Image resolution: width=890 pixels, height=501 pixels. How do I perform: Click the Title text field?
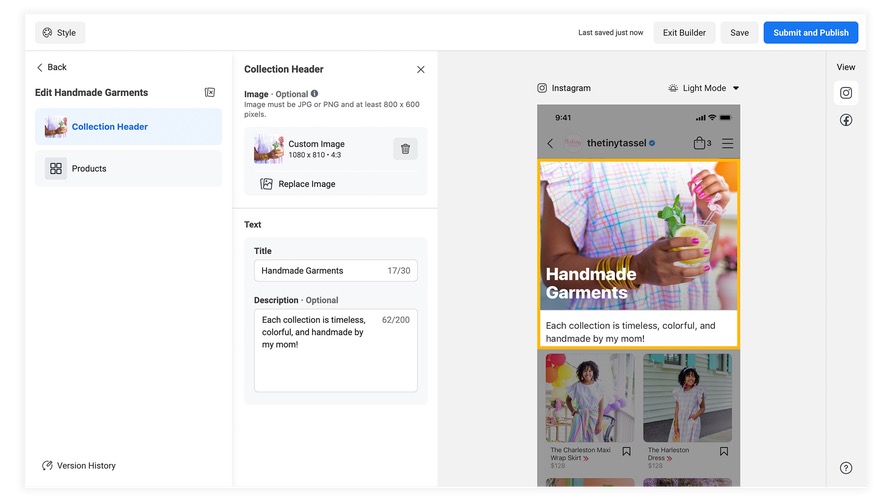point(322,270)
